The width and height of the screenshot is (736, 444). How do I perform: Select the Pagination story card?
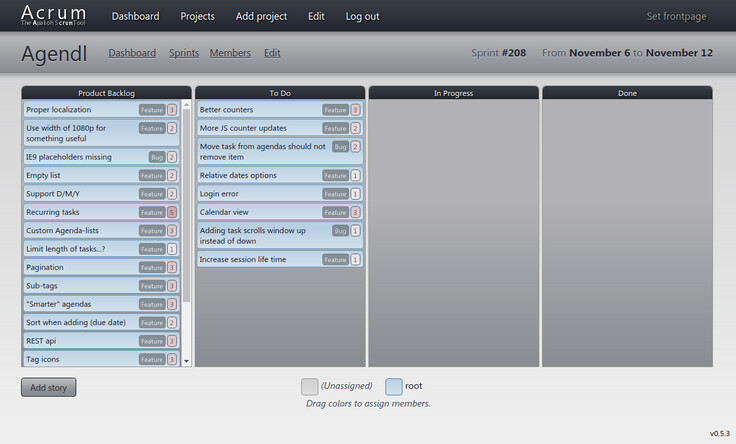(80, 267)
